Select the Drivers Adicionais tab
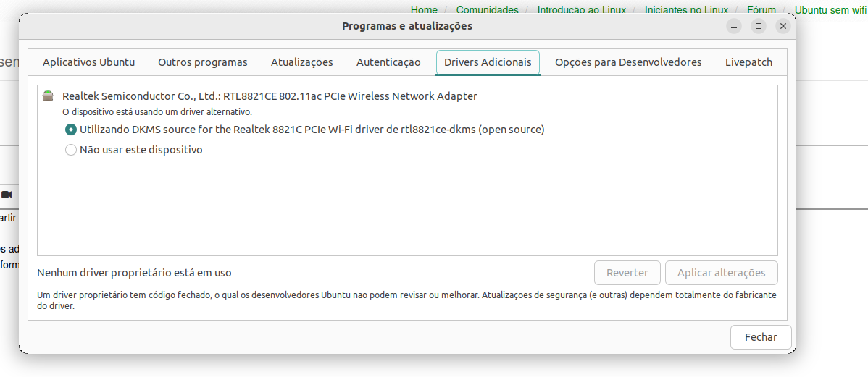 tap(488, 62)
